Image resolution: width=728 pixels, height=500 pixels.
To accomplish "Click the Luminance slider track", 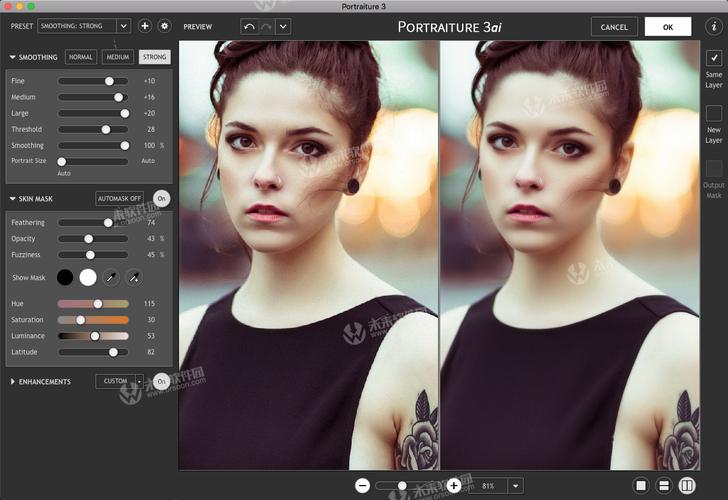I will point(93,336).
